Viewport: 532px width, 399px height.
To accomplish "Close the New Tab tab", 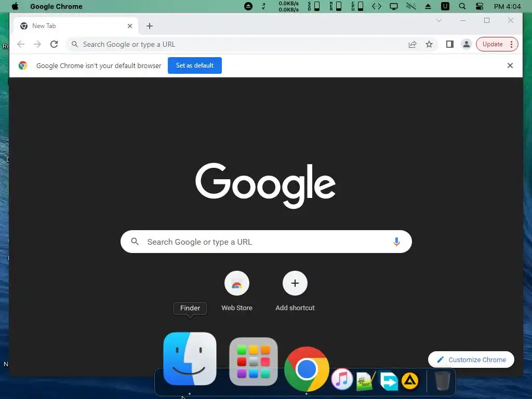I will point(130,26).
